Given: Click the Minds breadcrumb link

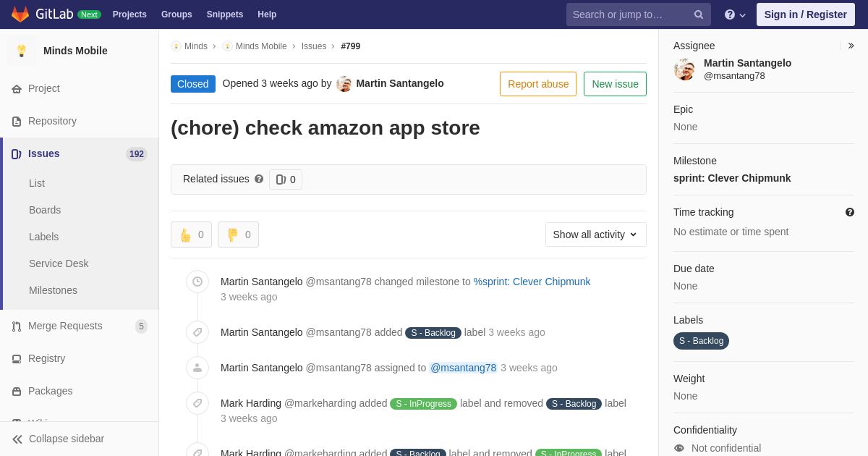Looking at the screenshot, I should (196, 46).
